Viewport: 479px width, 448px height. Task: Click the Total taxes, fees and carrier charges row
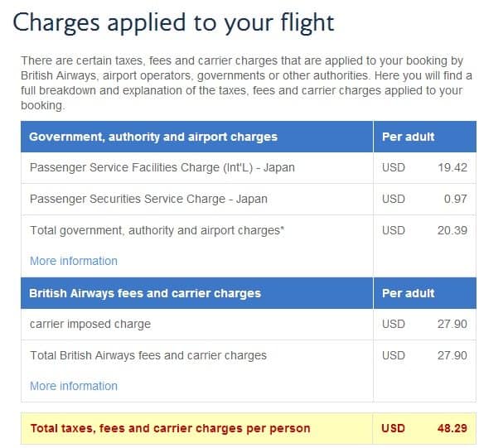coord(249,428)
